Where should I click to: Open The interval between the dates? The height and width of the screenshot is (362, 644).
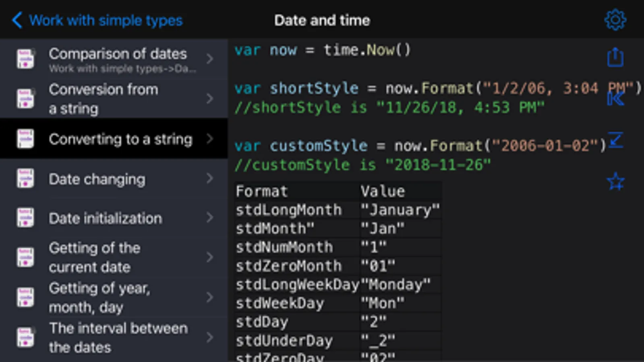click(x=118, y=337)
